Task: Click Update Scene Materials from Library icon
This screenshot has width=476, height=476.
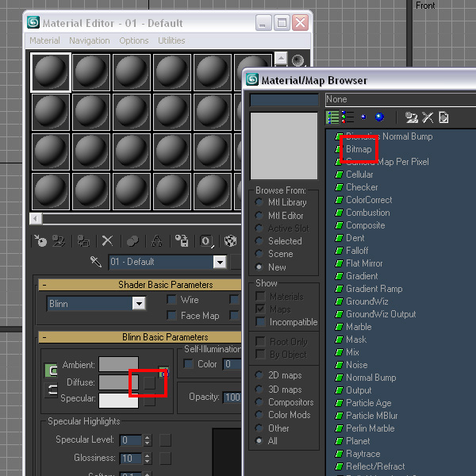Action: (x=412, y=117)
